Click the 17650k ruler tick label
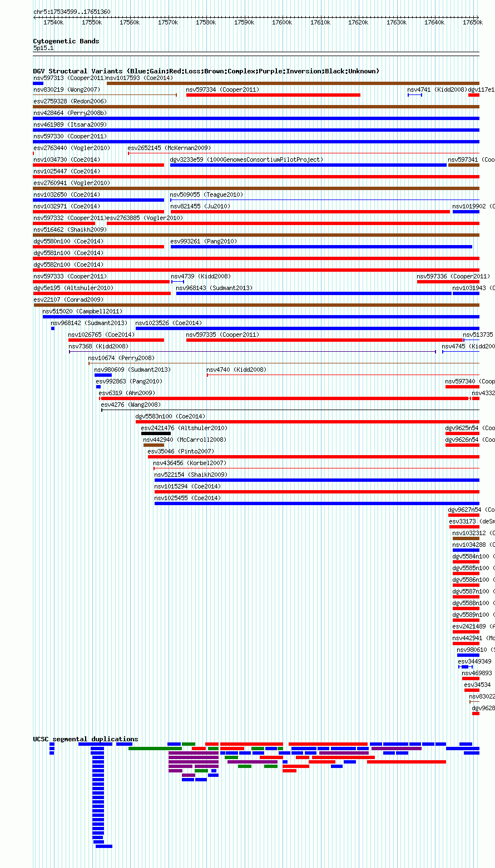The width and height of the screenshot is (495, 868). point(473,22)
